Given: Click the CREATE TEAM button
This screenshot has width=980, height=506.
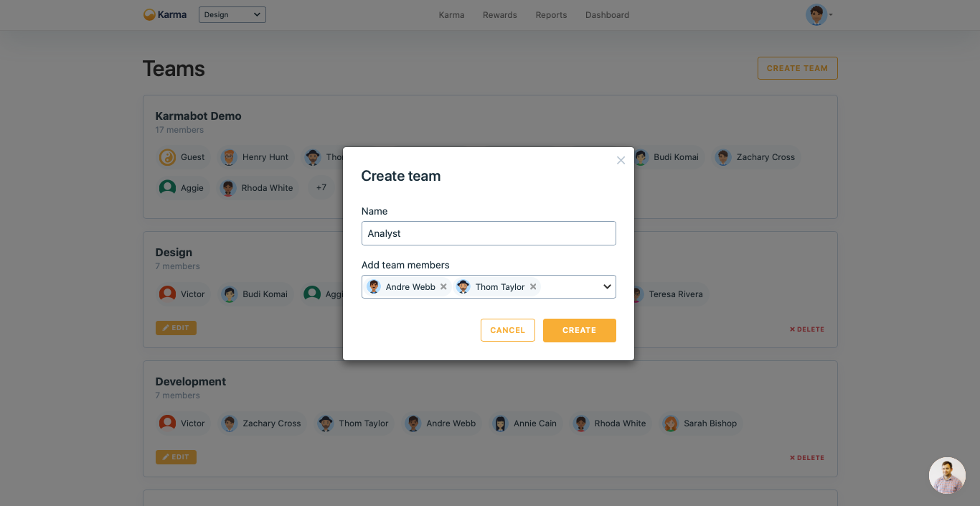Looking at the screenshot, I should pos(797,68).
